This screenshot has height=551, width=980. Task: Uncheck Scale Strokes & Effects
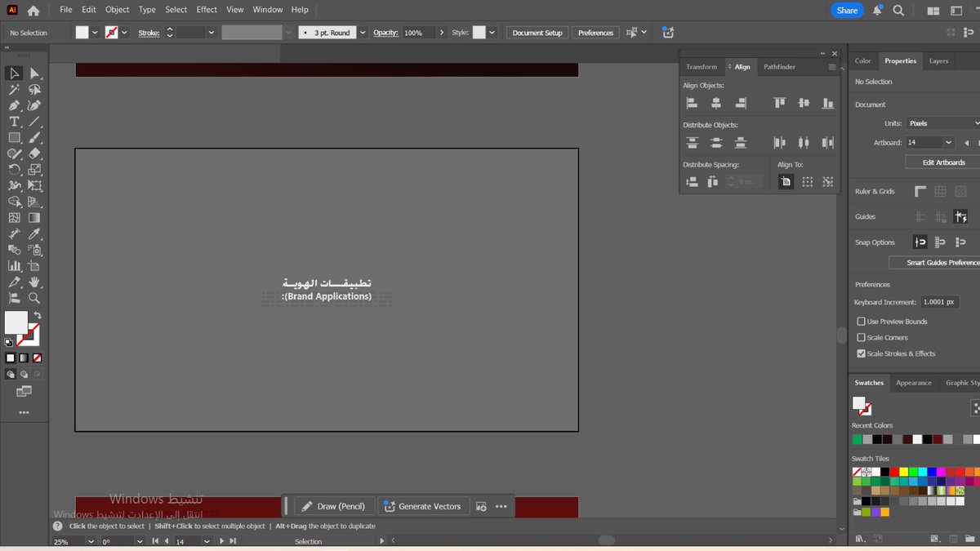[861, 353]
